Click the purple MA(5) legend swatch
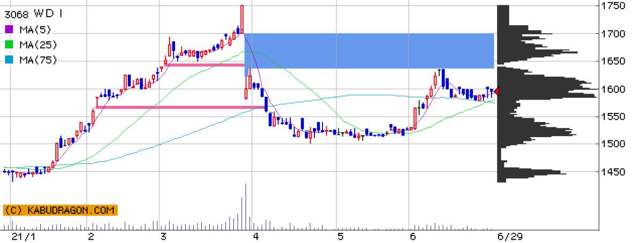Image resolution: width=644 pixels, height=243 pixels. (x=9, y=29)
